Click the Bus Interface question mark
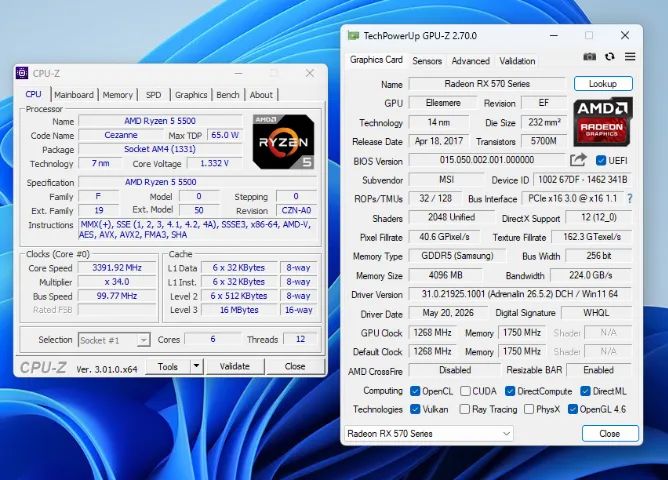 point(630,198)
